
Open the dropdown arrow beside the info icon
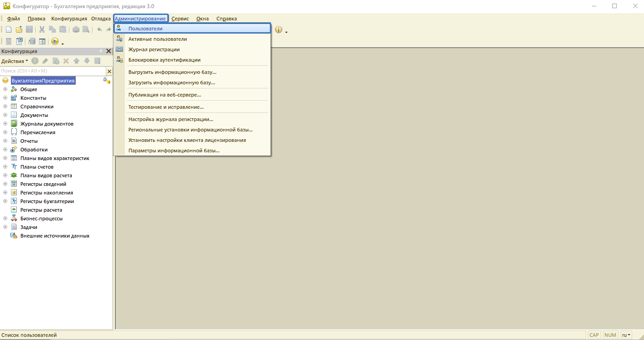(286, 32)
